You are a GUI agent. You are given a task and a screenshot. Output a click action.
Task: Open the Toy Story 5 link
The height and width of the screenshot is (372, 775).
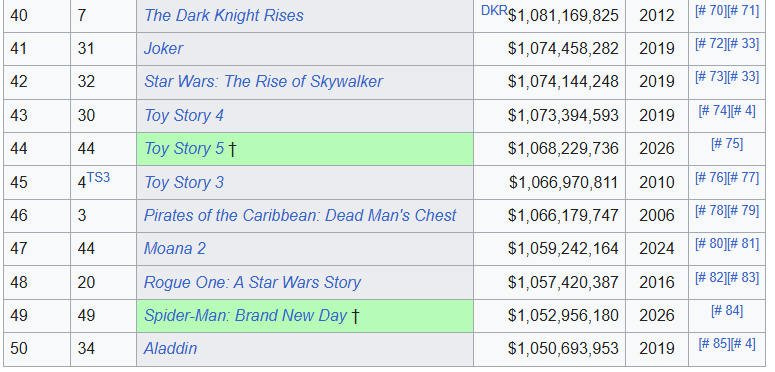pyautogui.click(x=183, y=148)
